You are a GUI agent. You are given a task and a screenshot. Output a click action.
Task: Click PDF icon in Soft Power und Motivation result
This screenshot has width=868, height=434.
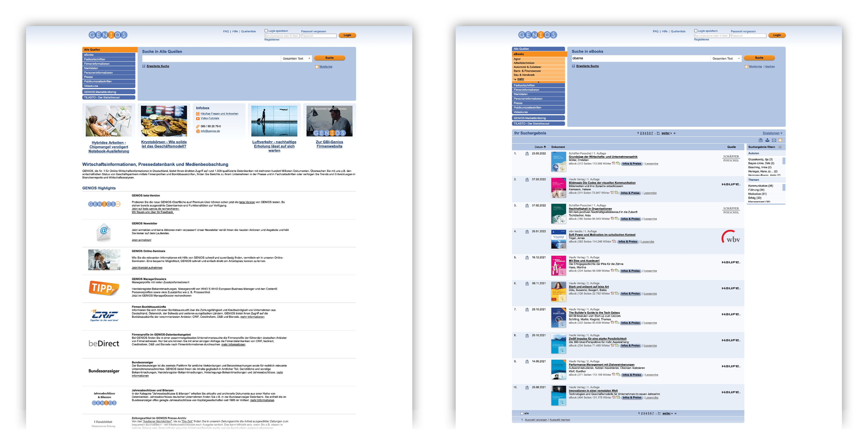pos(614,241)
